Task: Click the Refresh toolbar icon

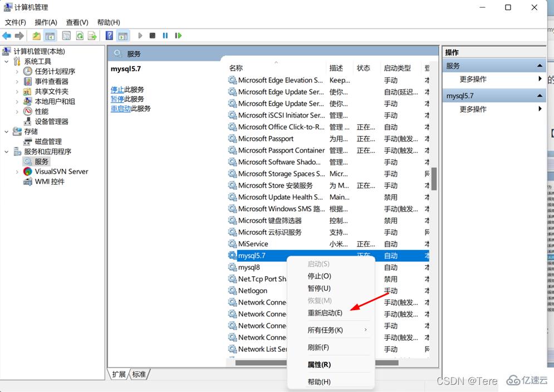Action: pos(80,35)
